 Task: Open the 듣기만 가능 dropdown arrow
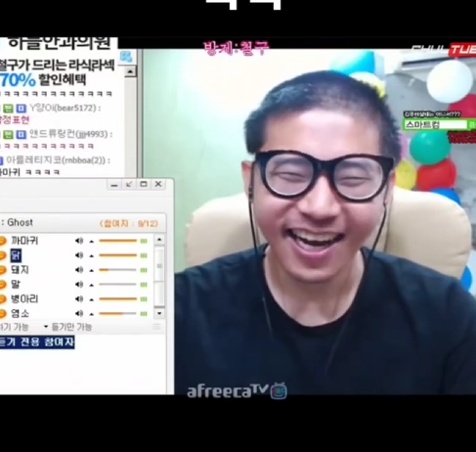tap(46, 327)
